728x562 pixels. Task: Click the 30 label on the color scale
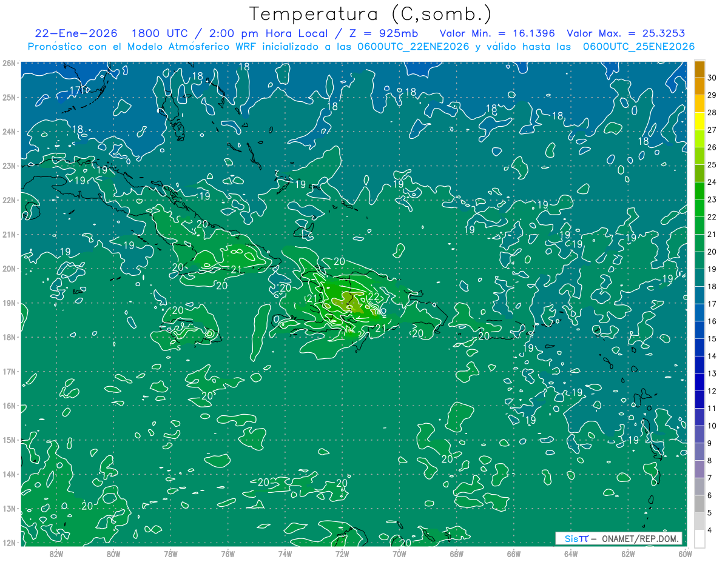[x=712, y=78]
